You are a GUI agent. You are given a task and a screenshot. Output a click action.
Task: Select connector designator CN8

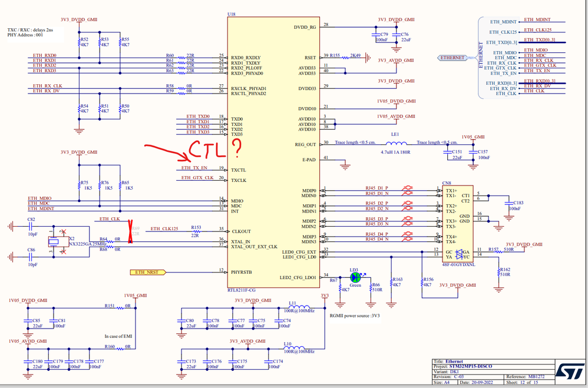click(x=447, y=183)
